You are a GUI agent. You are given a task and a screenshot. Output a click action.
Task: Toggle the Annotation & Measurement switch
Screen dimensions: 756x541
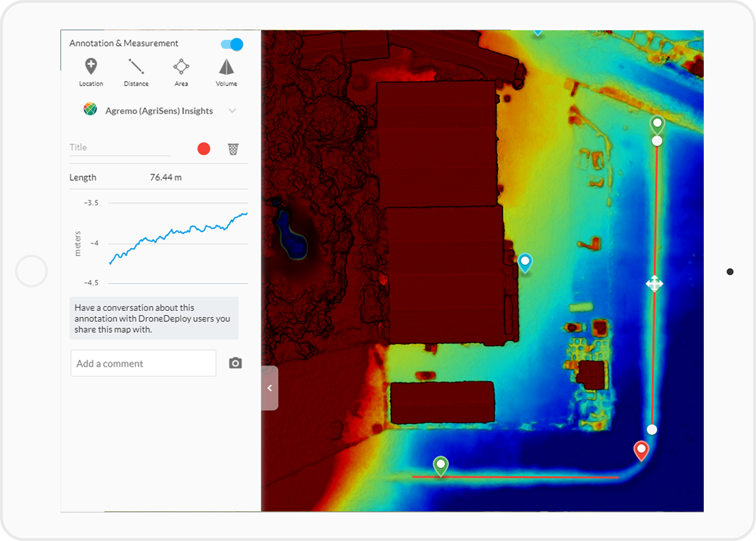[232, 44]
